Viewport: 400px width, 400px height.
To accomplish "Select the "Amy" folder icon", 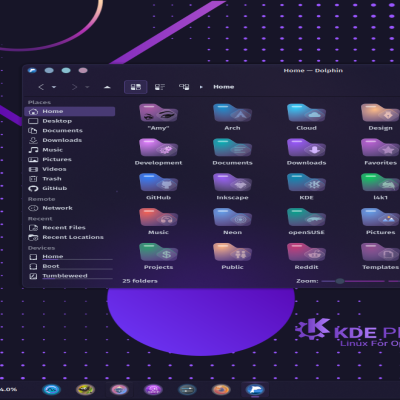I will coord(158,113).
